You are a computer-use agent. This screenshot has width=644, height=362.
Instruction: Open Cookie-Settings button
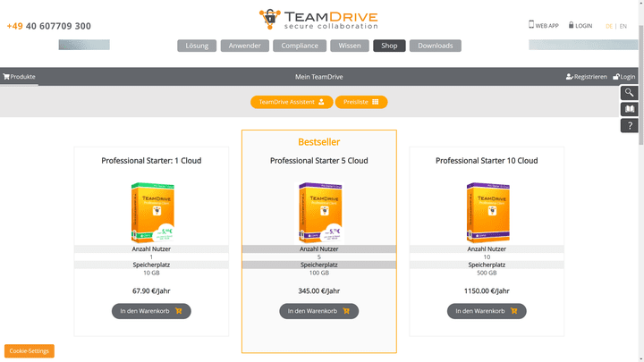point(30,351)
